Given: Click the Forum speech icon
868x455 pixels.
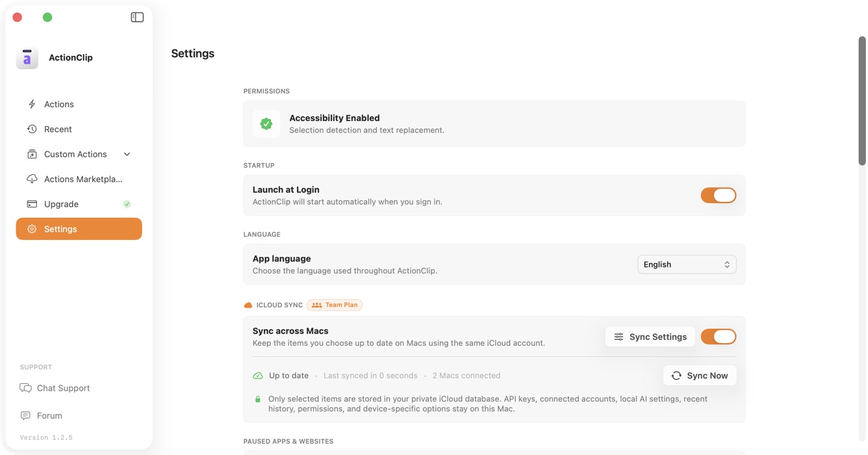Looking at the screenshot, I should (25, 416).
